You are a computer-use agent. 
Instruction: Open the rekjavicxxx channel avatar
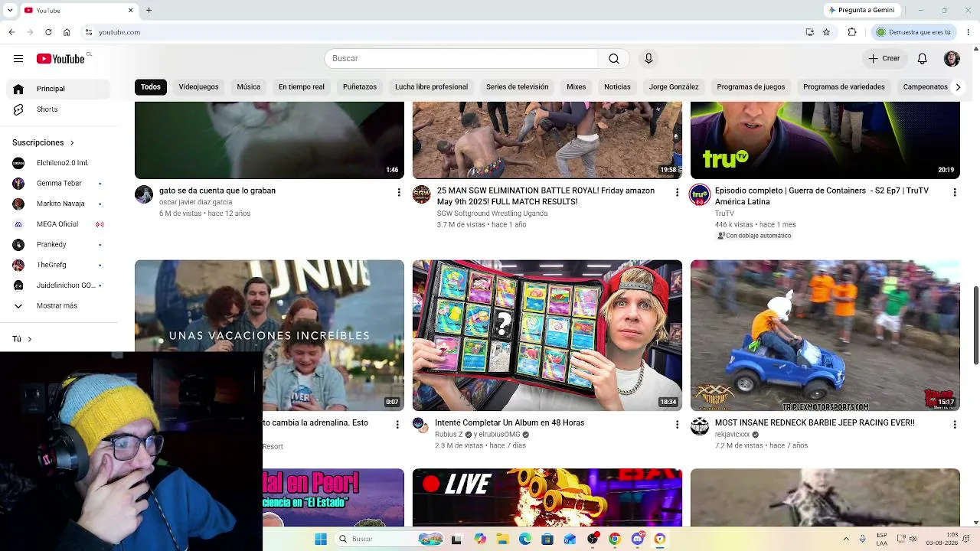pos(700,426)
